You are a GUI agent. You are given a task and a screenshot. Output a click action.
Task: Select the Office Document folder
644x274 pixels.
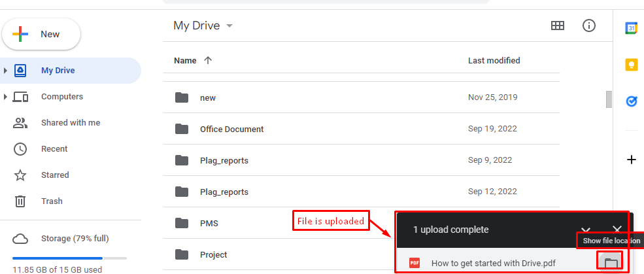(362, 129)
